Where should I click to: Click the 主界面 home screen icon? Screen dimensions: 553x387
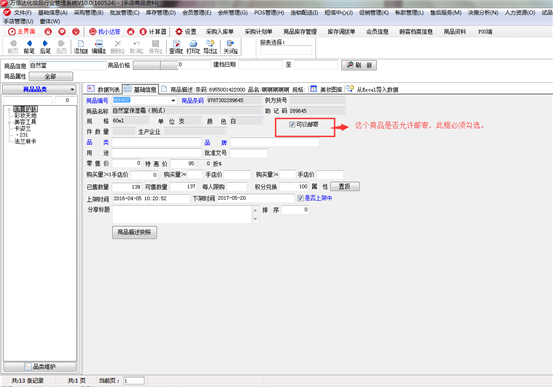(12, 32)
